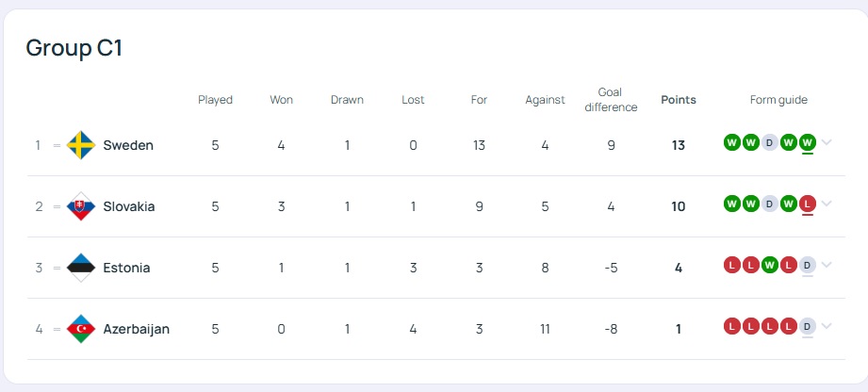Screen dimensions: 868x392
Task: Click the Points column header
Action: pos(679,100)
